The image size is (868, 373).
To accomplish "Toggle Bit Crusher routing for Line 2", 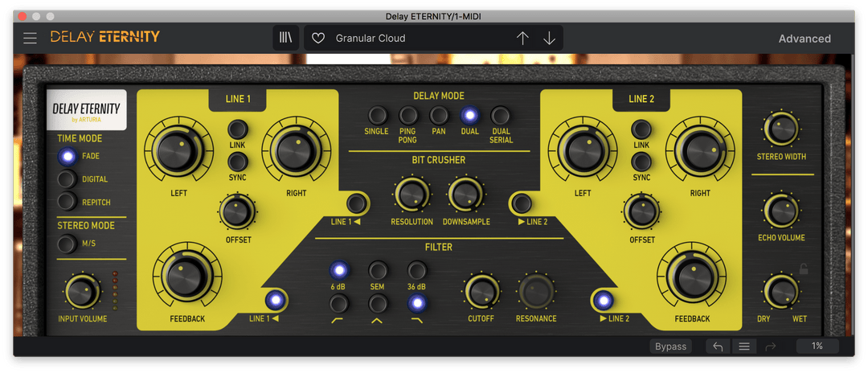I will (x=522, y=203).
